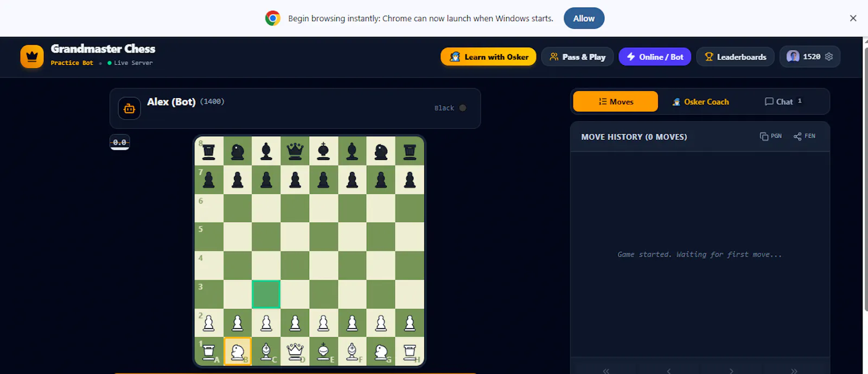The image size is (868, 374).
Task: Click the Grandmaster Chess crown logo
Action: pos(32,56)
